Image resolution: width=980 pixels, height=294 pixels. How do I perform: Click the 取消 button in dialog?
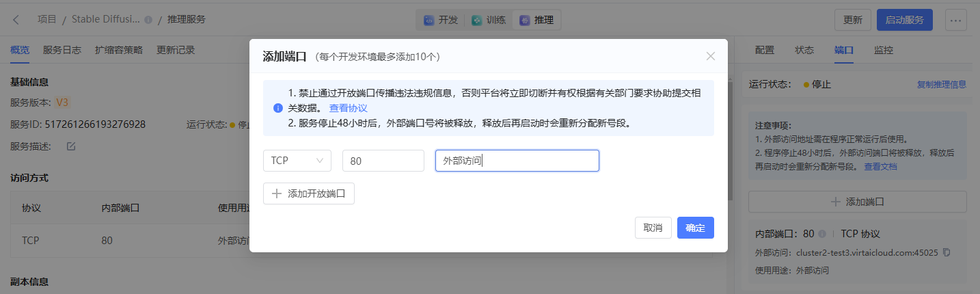[653, 228]
